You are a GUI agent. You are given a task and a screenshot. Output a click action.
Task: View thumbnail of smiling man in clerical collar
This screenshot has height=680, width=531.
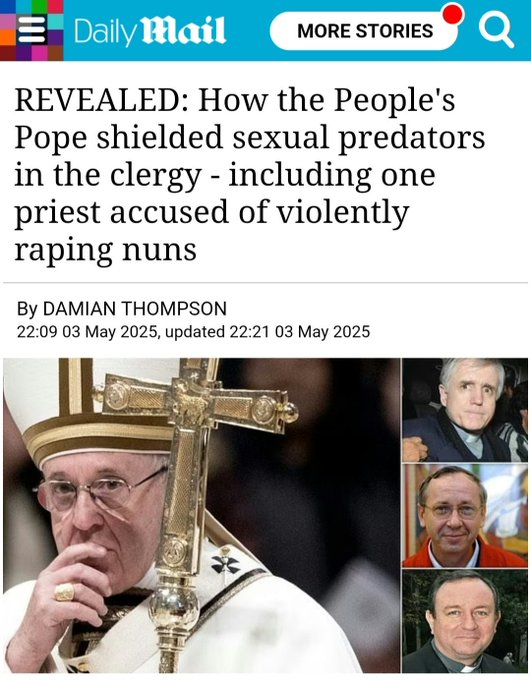(465, 621)
